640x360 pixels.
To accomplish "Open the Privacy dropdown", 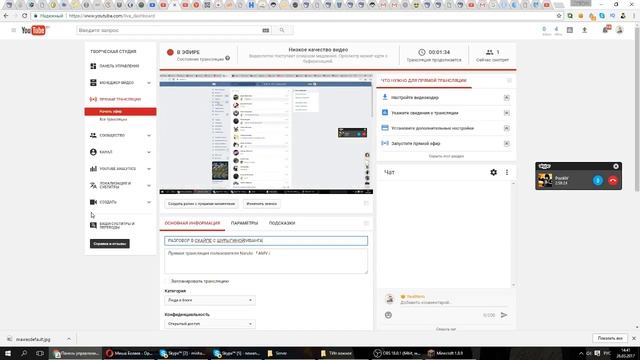I will click(x=210, y=324).
